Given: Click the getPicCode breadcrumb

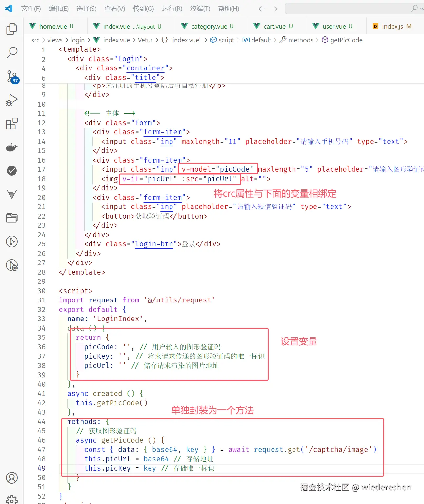Looking at the screenshot, I should click(x=342, y=40).
